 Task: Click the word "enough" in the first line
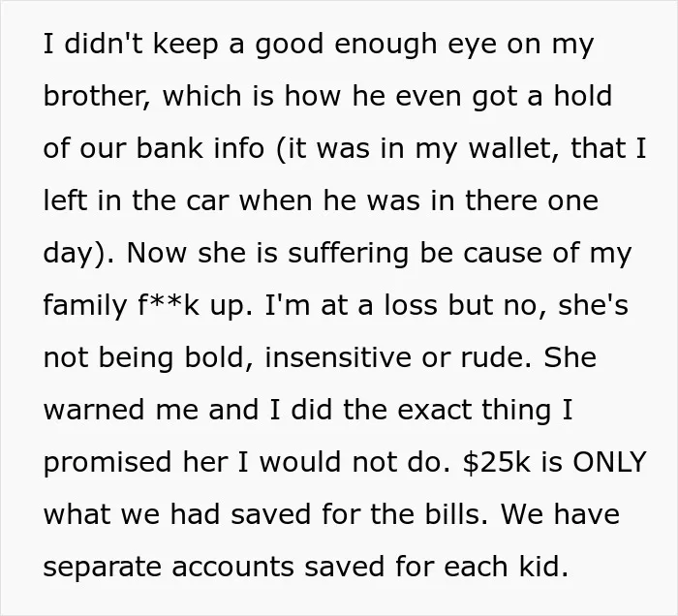pyautogui.click(x=385, y=44)
